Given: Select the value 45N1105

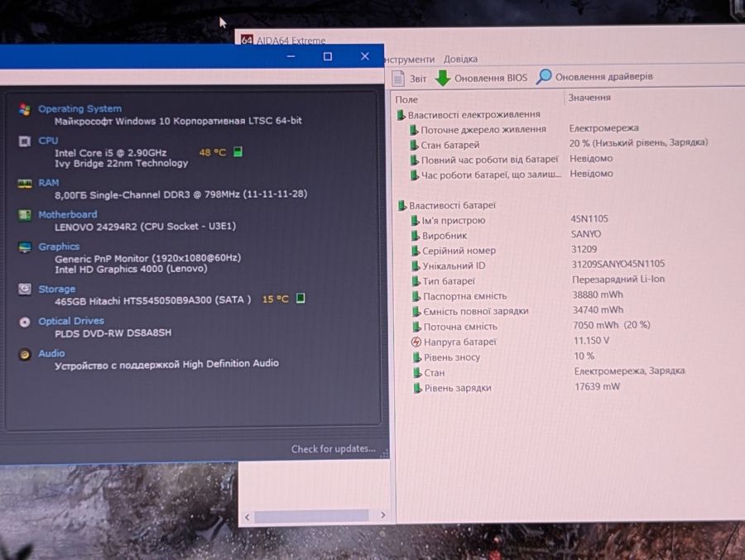Looking at the screenshot, I should coord(589,219).
